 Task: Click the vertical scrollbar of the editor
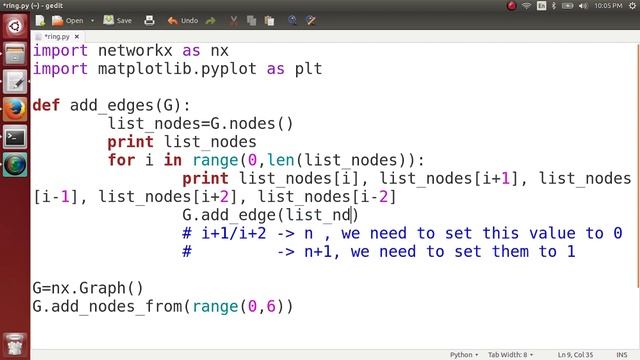638,165
